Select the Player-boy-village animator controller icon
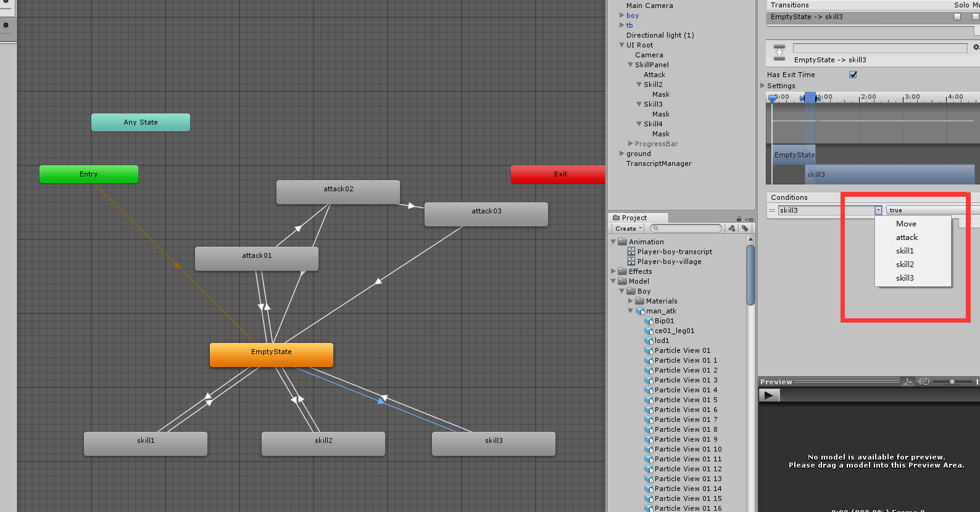The image size is (980, 512). click(631, 262)
